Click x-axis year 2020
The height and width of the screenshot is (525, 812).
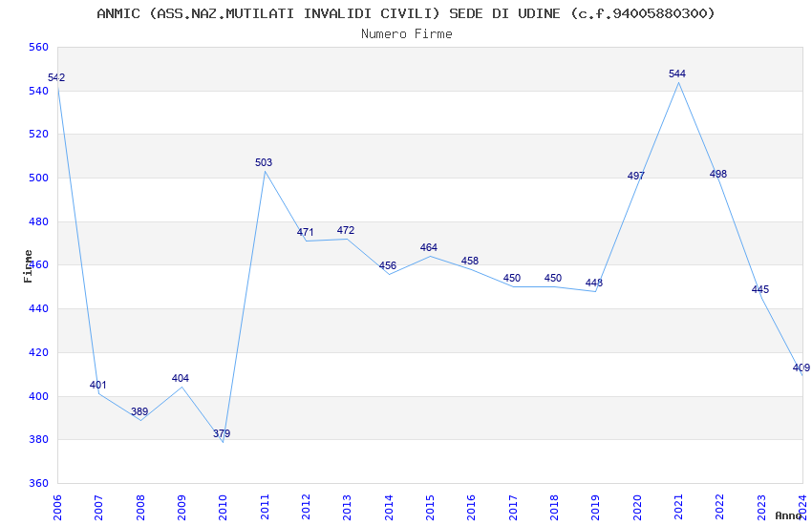coord(637,507)
